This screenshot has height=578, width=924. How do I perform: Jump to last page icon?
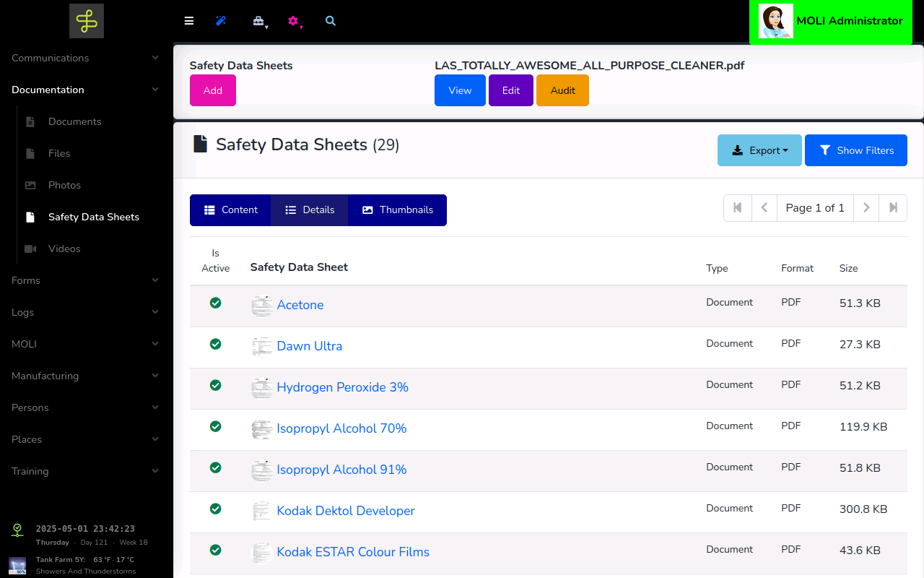point(893,208)
